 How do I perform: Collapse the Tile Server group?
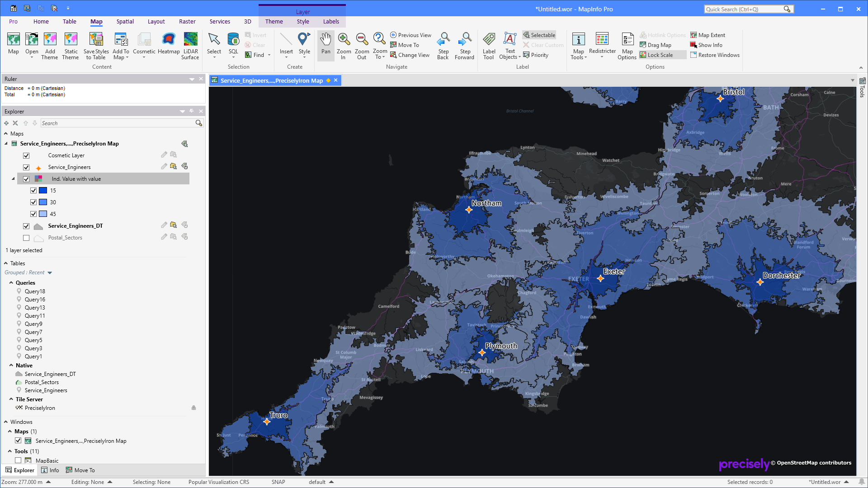coord(11,399)
